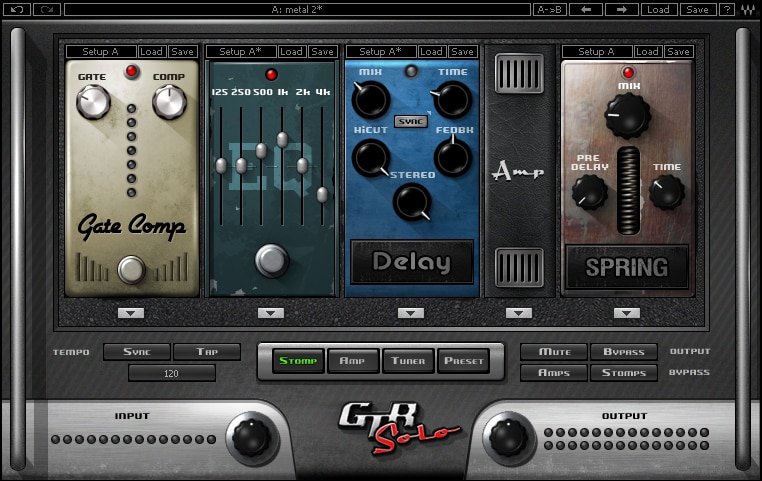Toggle output Bypass button
762x481 pixels.
coord(624,352)
